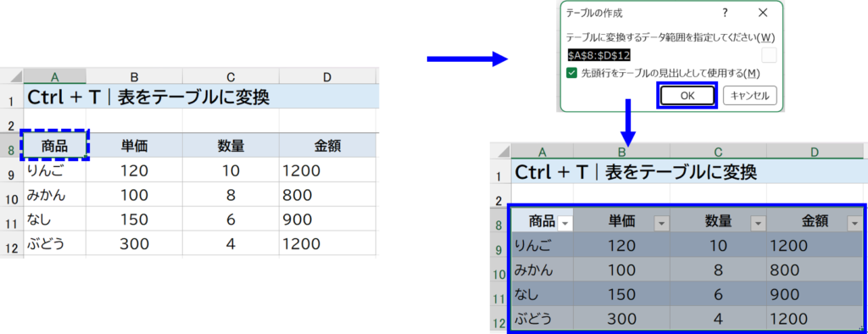
Task: Click the 10 quantity cell in the converted table
Action: (719, 245)
